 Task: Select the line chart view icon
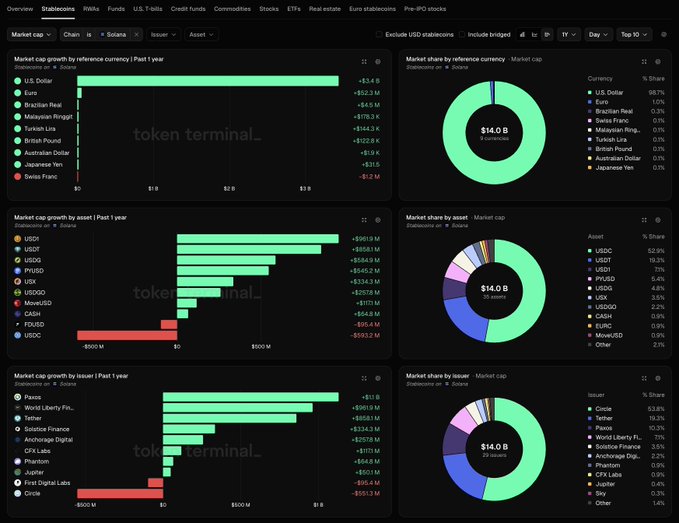point(535,35)
